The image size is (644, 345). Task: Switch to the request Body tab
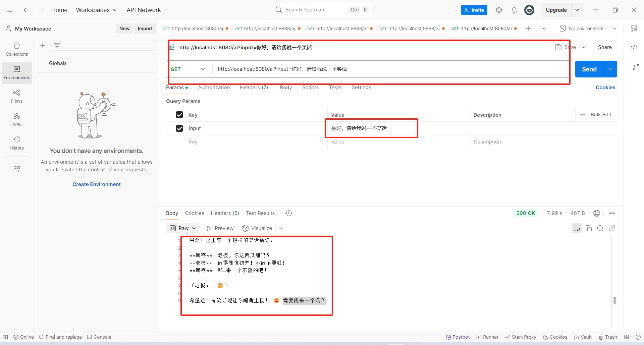tap(286, 88)
